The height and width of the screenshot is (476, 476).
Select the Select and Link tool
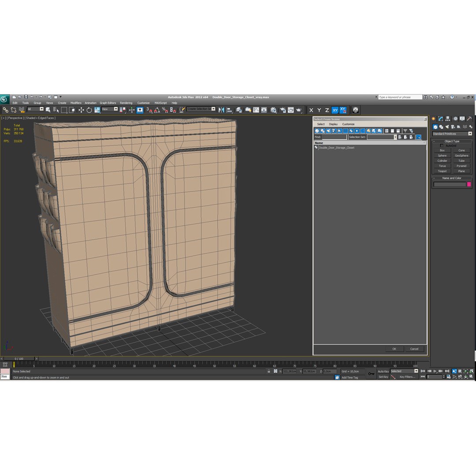tap(5, 110)
